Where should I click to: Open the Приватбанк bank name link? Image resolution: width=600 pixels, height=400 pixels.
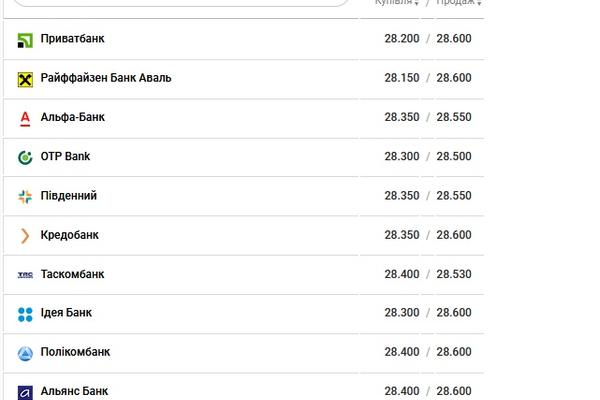[72, 39]
